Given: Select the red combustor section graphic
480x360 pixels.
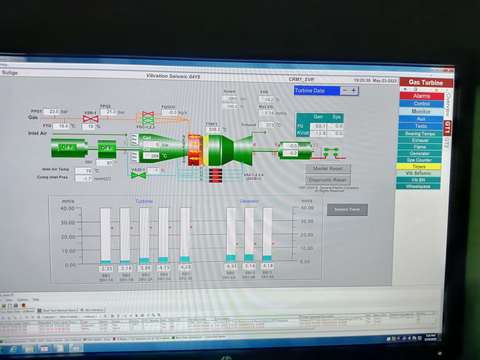Looking at the screenshot, I should [x=194, y=149].
